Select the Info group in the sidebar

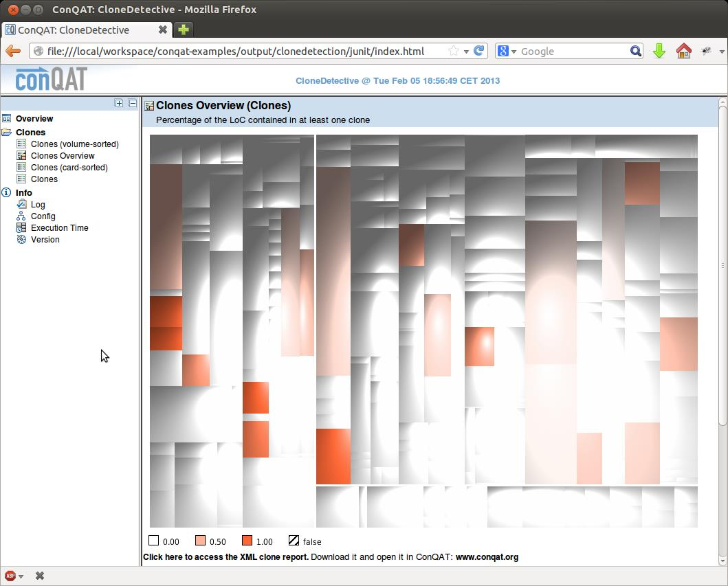click(x=23, y=192)
